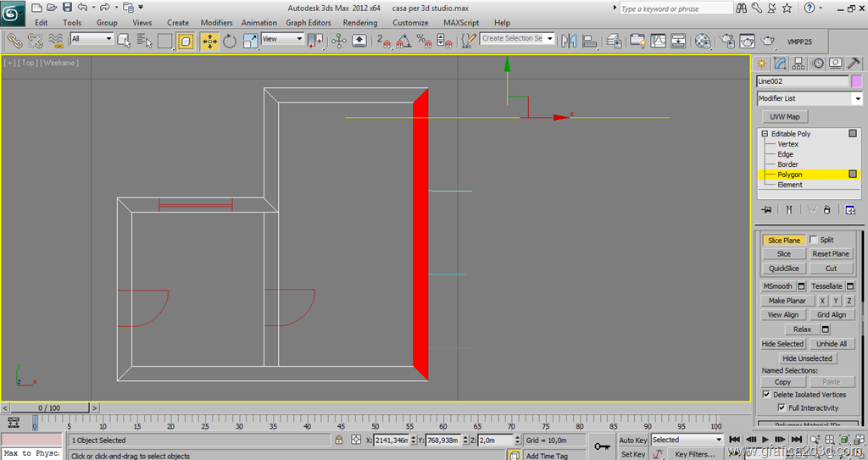Open the Material Editor
868x460 pixels.
coord(703,41)
